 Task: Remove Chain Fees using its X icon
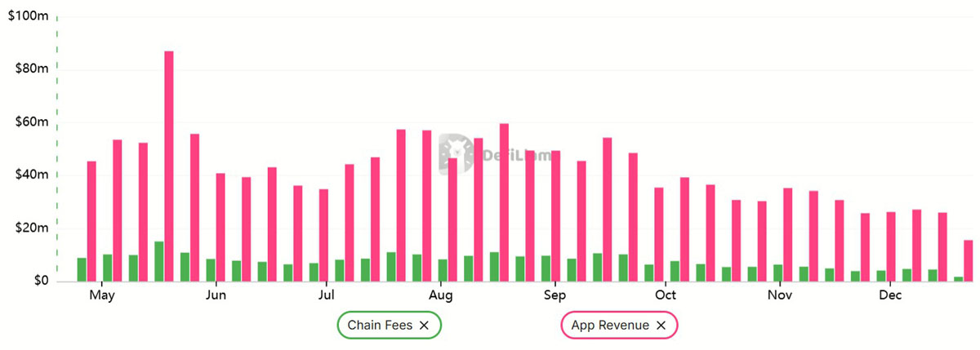(424, 326)
